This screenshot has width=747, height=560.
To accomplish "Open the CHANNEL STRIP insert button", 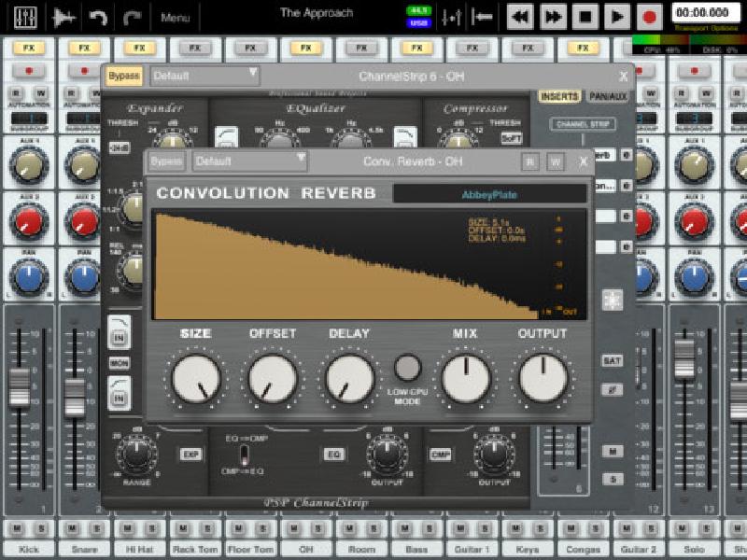I will 583,124.
